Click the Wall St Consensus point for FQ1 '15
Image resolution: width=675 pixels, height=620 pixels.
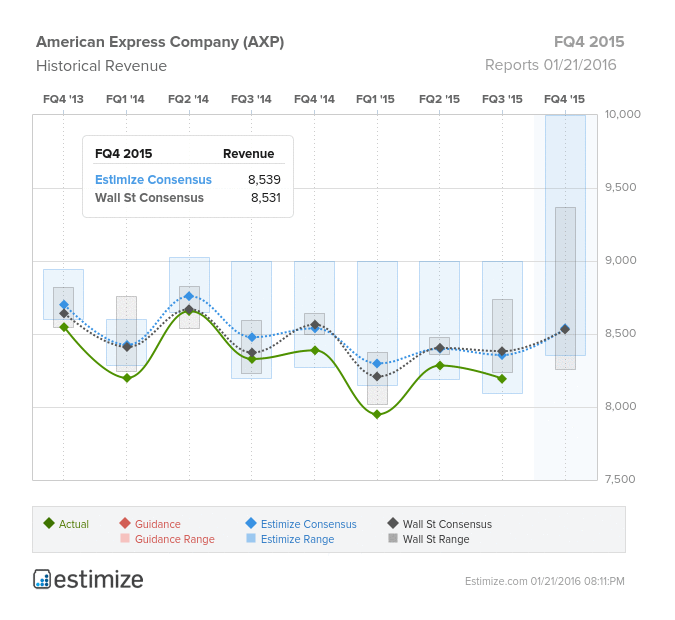coord(377,377)
